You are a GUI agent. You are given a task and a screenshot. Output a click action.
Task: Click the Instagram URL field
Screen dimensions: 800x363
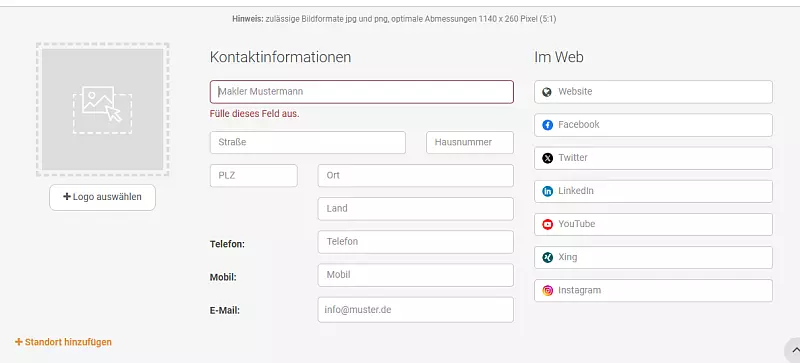click(x=654, y=291)
